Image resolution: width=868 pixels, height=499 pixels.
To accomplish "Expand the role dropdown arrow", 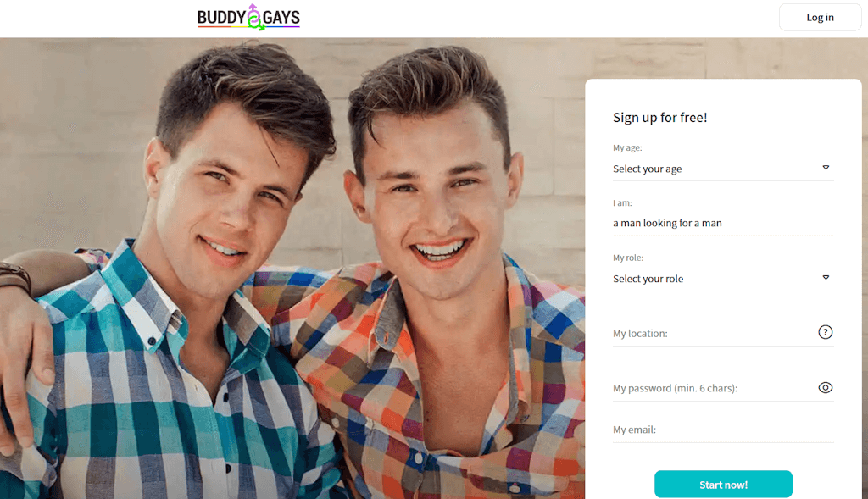I will 826,278.
